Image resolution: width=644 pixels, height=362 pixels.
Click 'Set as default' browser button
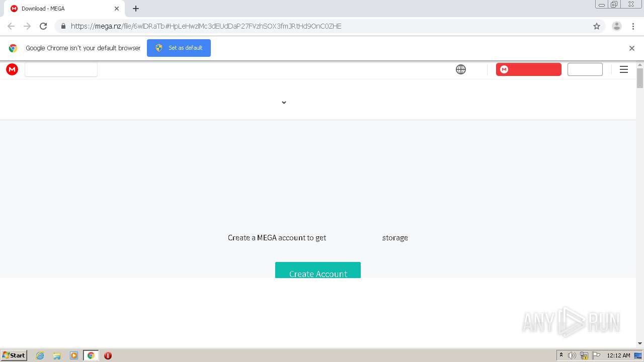pos(179,48)
